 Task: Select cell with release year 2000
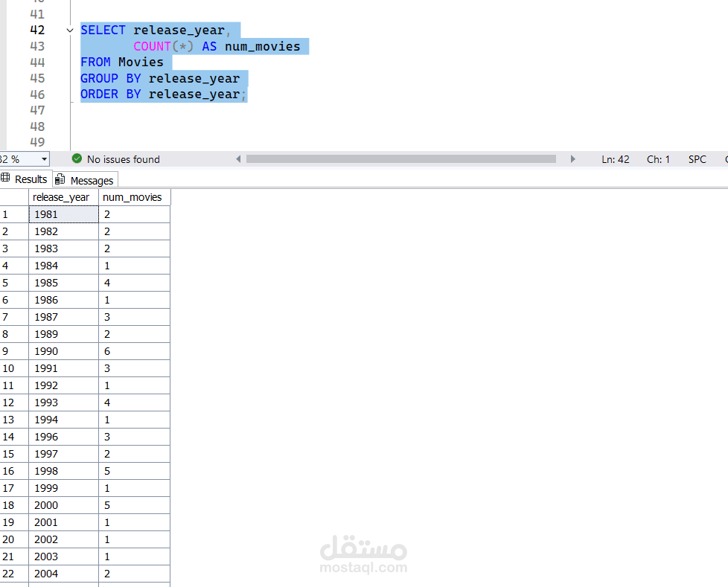(63, 505)
